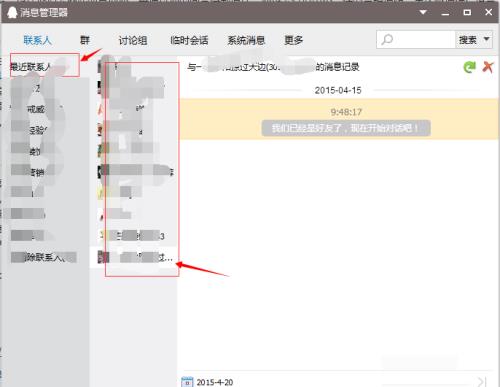Click the 我们已经是好友了 system message bubble
Viewport: 500px width, 387px height.
point(346,128)
